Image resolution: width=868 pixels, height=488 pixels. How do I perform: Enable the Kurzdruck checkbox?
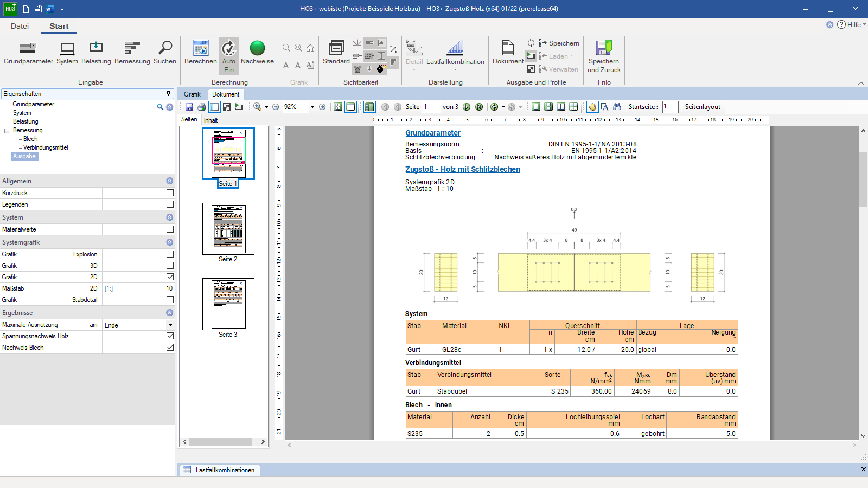(170, 193)
